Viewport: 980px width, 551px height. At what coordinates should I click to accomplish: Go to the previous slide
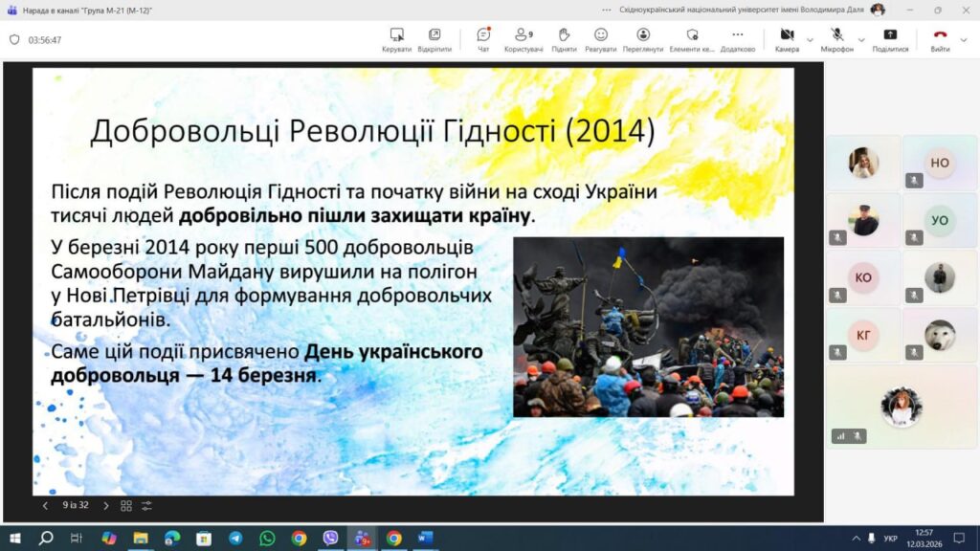pos(45,505)
